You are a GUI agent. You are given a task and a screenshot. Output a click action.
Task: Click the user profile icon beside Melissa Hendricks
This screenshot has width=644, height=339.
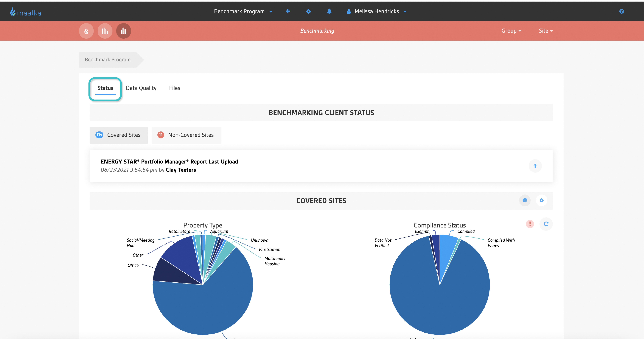(349, 11)
